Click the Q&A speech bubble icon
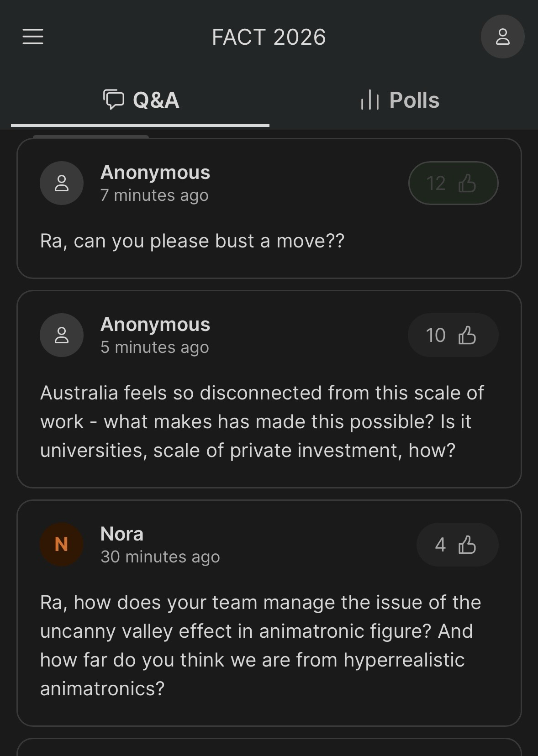Viewport: 538px width, 756px height. click(113, 100)
